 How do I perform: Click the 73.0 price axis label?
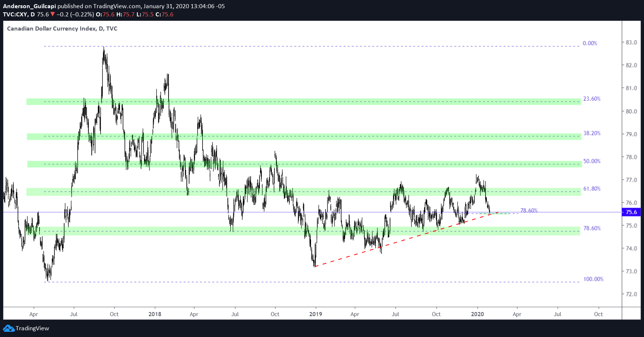click(631, 271)
